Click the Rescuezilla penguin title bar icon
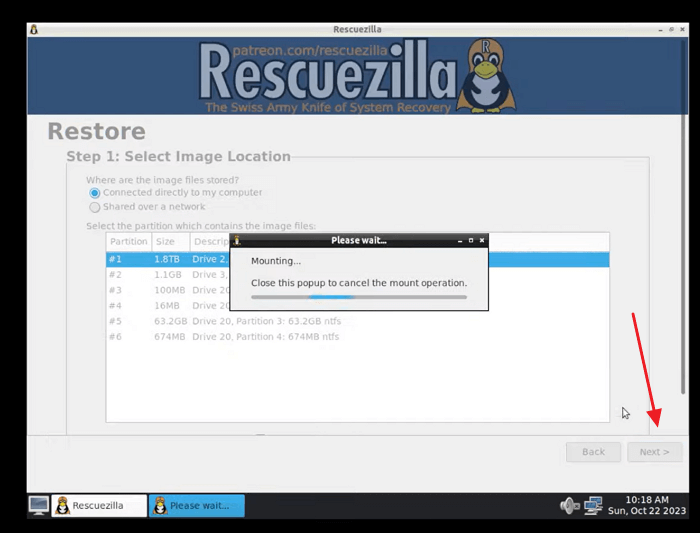The width and height of the screenshot is (700, 533). [34, 29]
